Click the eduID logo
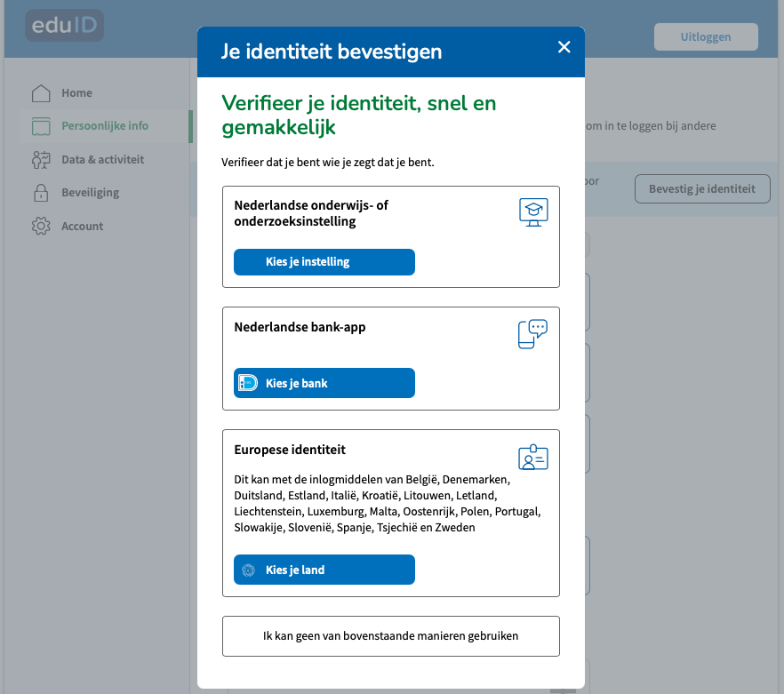This screenshot has height=694, width=784. (65, 25)
